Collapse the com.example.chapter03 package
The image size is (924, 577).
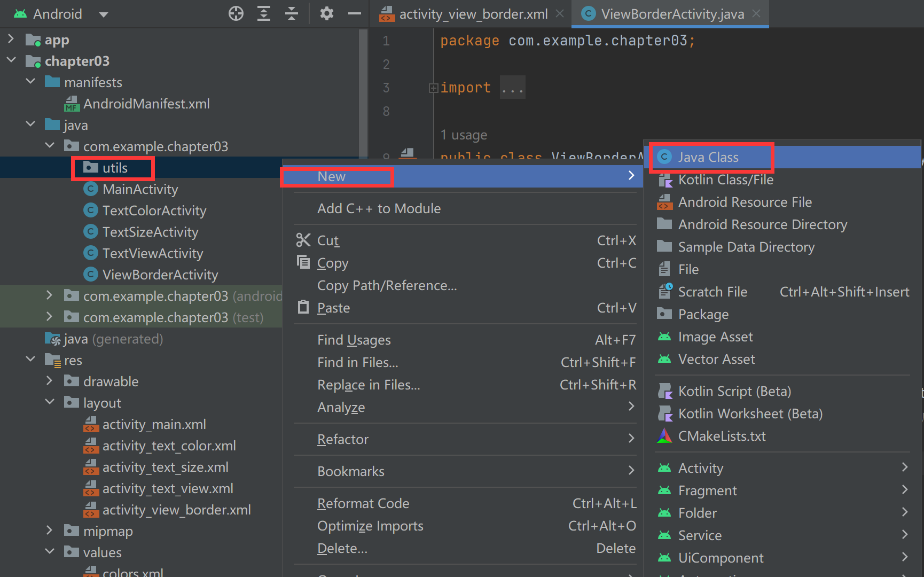(x=50, y=146)
